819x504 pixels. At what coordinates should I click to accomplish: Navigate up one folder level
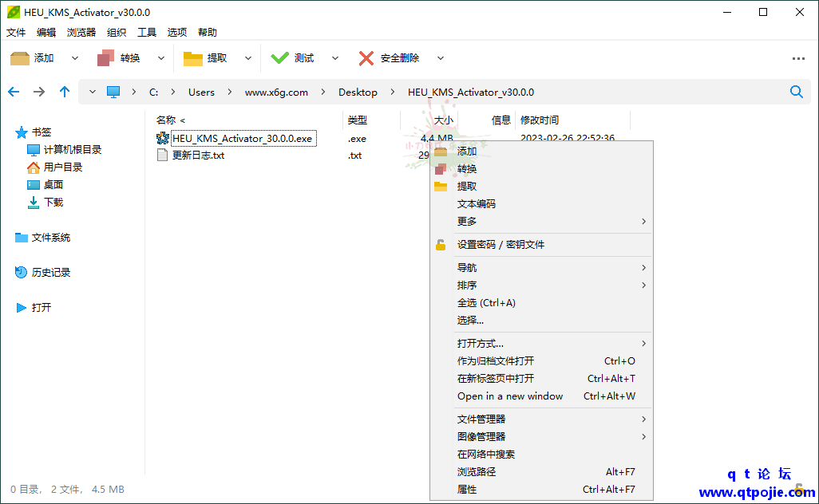click(x=64, y=92)
